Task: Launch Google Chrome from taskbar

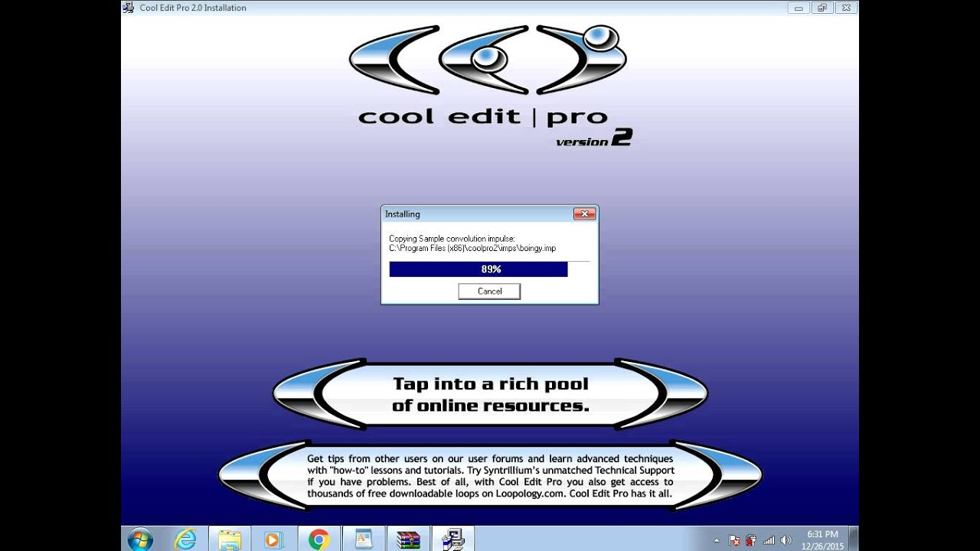Action: (x=318, y=540)
